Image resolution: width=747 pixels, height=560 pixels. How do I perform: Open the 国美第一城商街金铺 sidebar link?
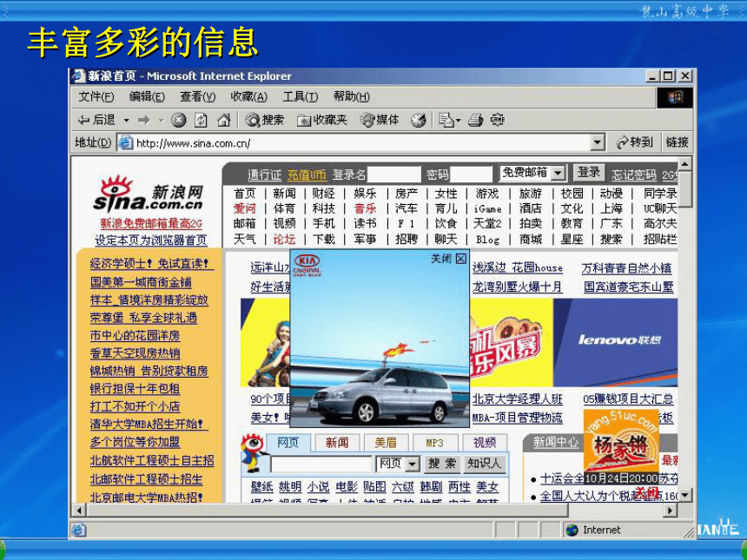pyautogui.click(x=141, y=282)
